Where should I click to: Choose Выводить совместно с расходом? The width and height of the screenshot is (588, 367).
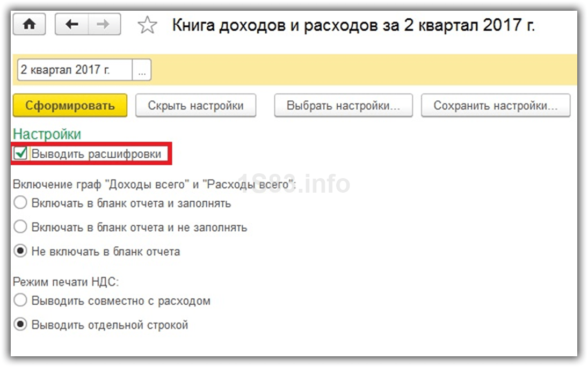pyautogui.click(x=20, y=301)
